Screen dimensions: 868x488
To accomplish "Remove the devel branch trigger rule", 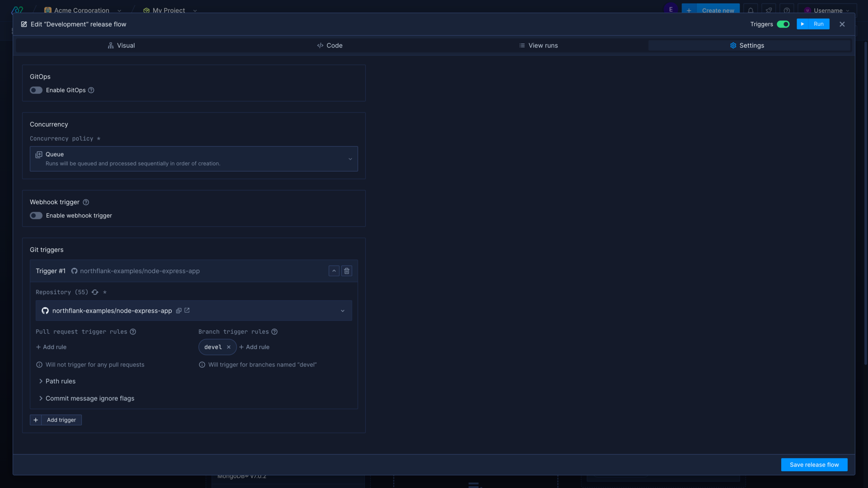I will click(x=229, y=347).
